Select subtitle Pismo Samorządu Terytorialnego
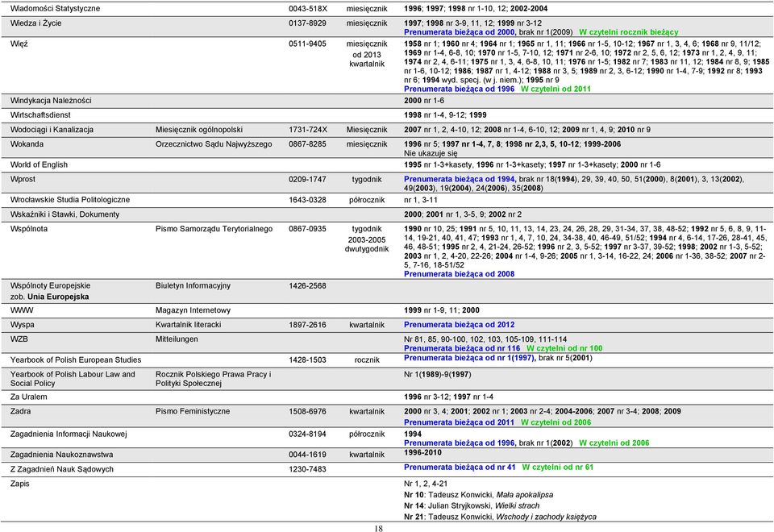Image resolution: width=774 pixels, height=532 pixels. (x=214, y=228)
